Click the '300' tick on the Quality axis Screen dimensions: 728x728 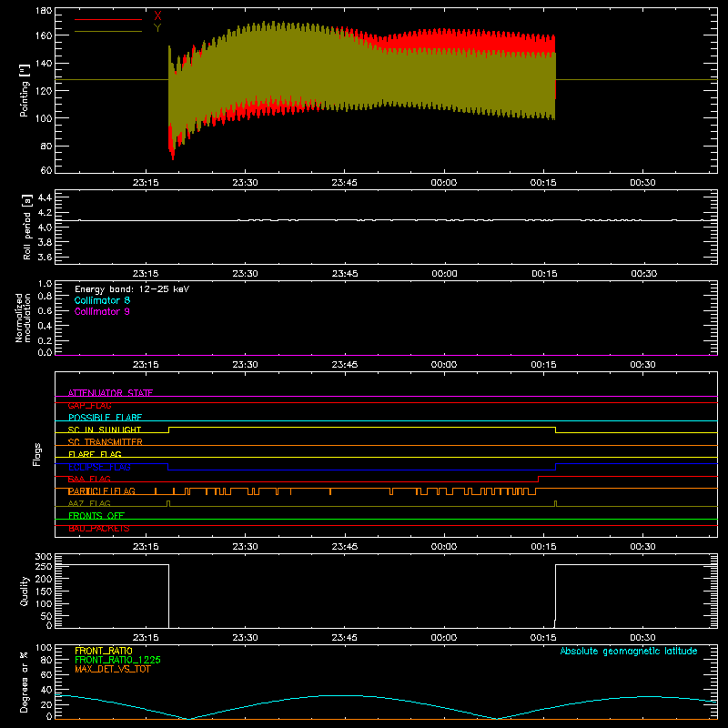(44, 557)
